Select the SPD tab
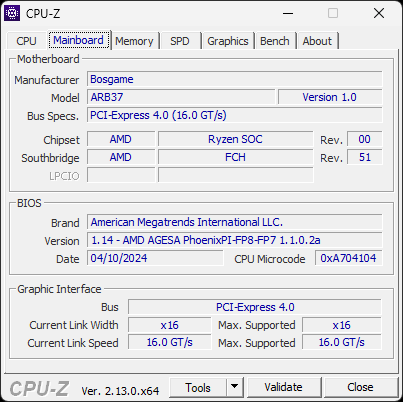This screenshot has width=403, height=402. click(x=180, y=41)
